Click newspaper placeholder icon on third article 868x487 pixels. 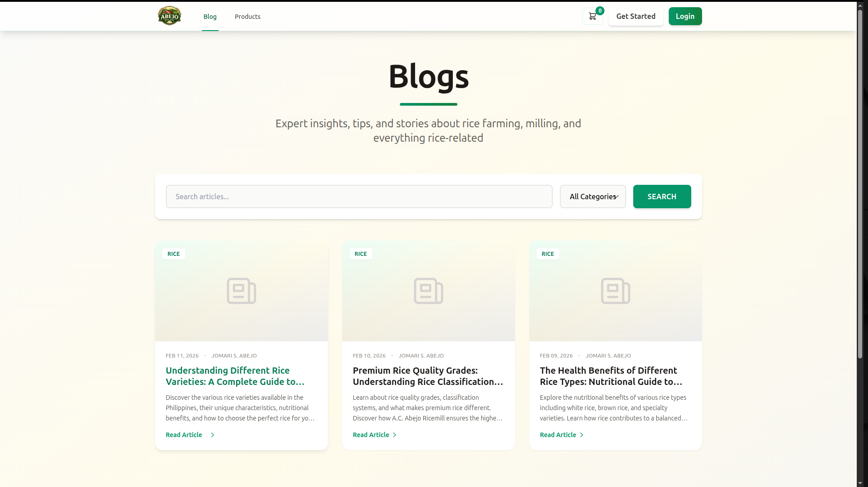616,291
